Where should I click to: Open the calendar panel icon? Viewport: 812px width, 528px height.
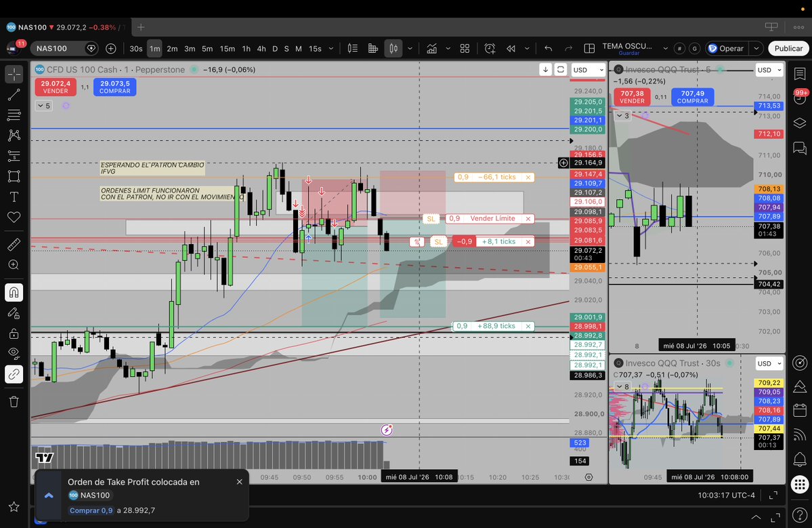click(x=800, y=410)
